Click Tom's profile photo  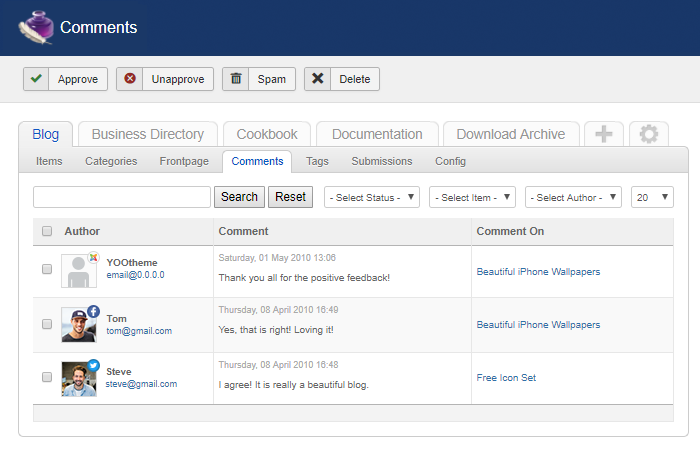[x=79, y=325]
